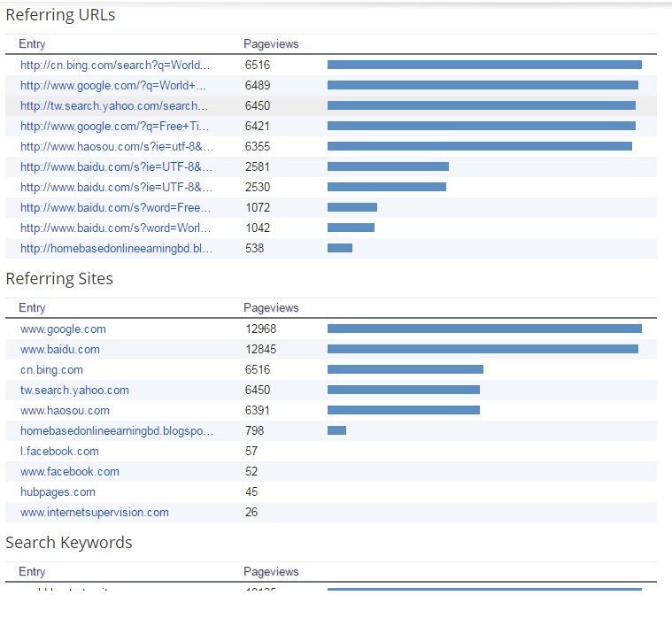Open hubpages.com referring site
Screen dimensions: 672x642
(58, 491)
